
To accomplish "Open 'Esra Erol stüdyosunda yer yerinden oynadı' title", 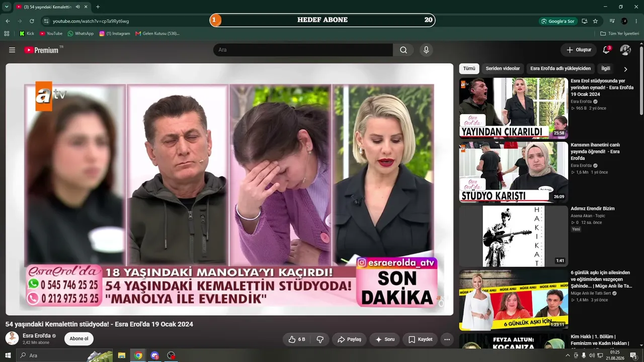I will [x=602, y=87].
